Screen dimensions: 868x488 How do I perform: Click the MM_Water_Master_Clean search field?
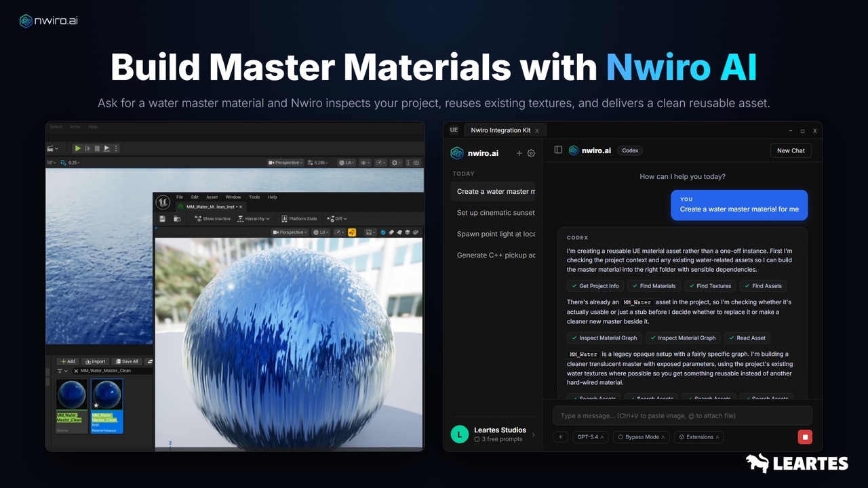point(112,371)
